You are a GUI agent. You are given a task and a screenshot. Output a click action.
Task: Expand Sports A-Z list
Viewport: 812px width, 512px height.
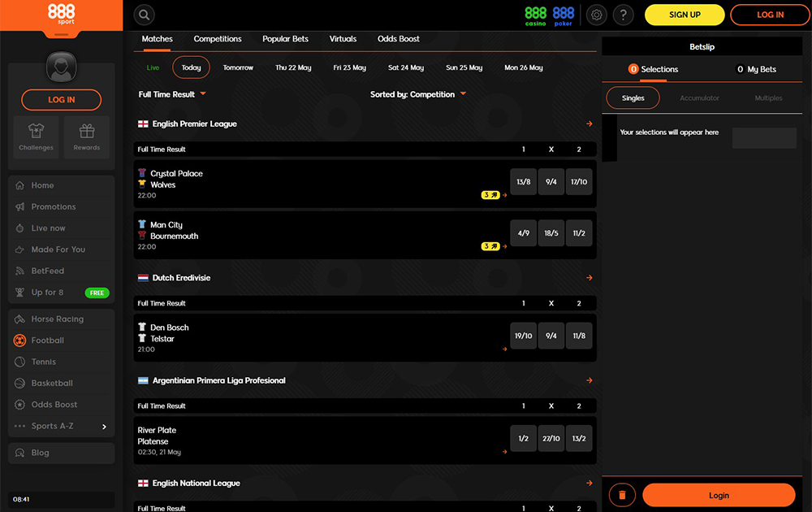point(61,426)
